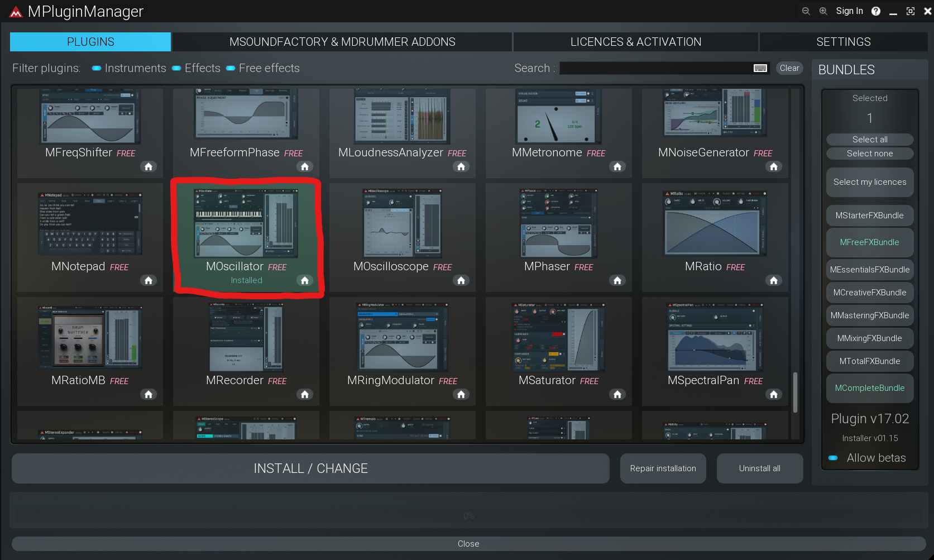Click the plugin list vertical scrollbar

click(x=795, y=392)
